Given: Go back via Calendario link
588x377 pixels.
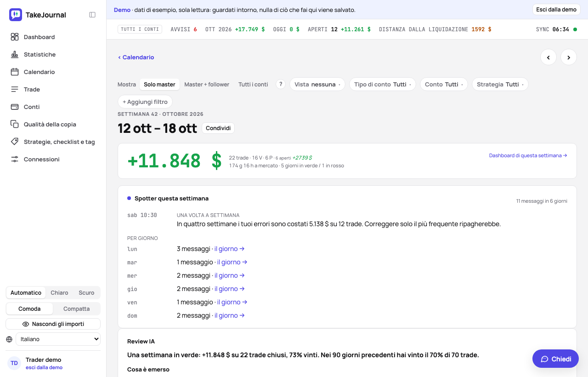Looking at the screenshot, I should [136, 57].
